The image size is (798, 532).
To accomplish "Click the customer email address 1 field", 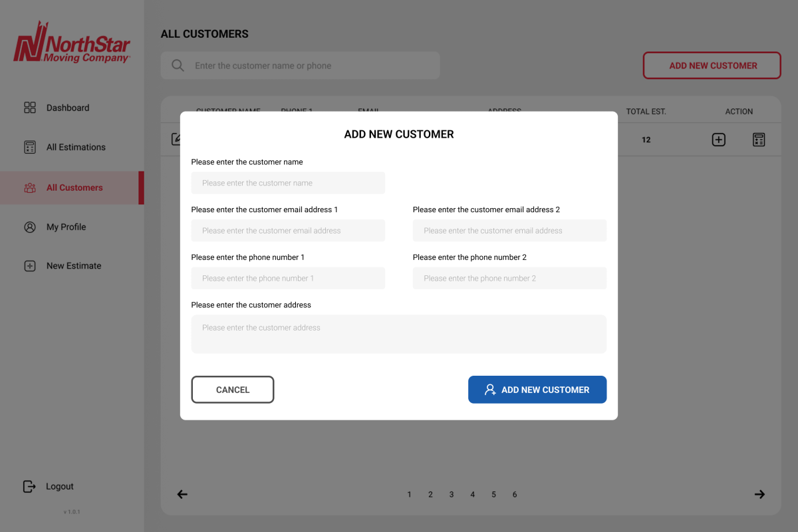I will (288, 231).
